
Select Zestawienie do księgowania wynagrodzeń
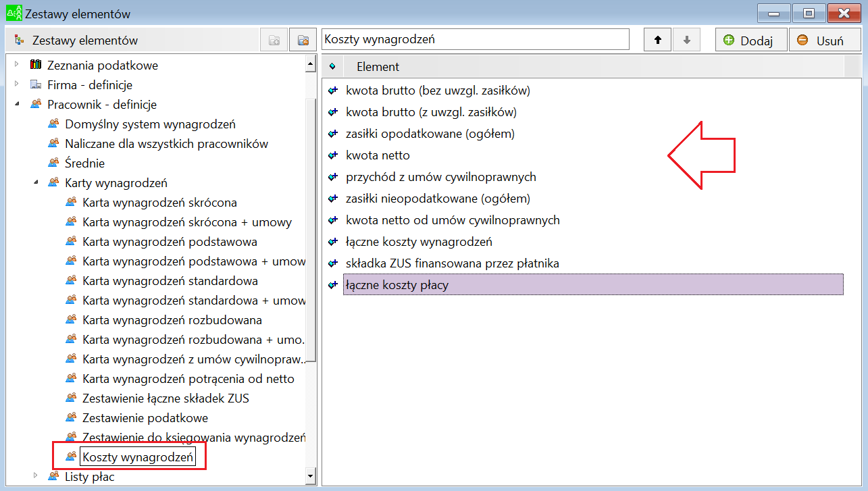click(x=193, y=438)
